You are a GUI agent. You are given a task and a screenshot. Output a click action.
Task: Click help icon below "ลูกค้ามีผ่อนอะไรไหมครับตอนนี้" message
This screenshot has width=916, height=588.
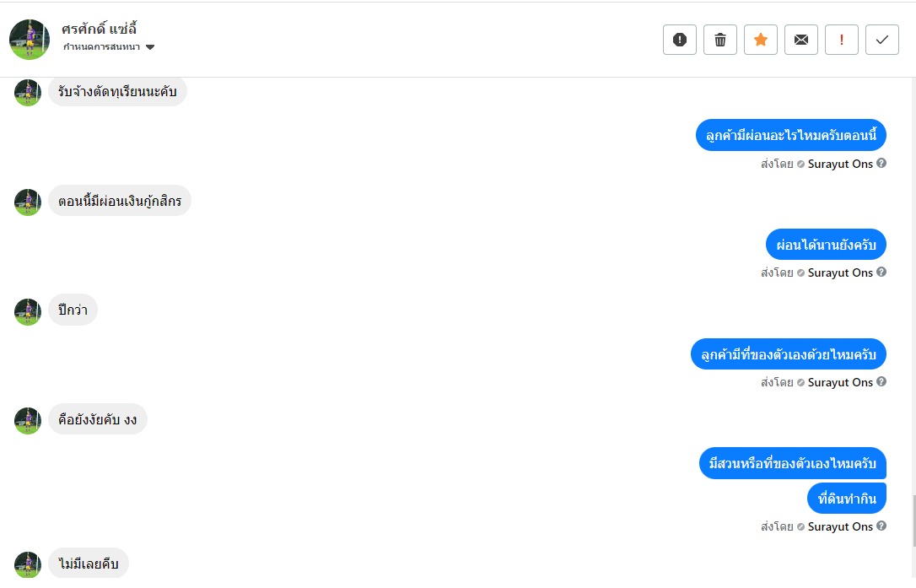[881, 164]
